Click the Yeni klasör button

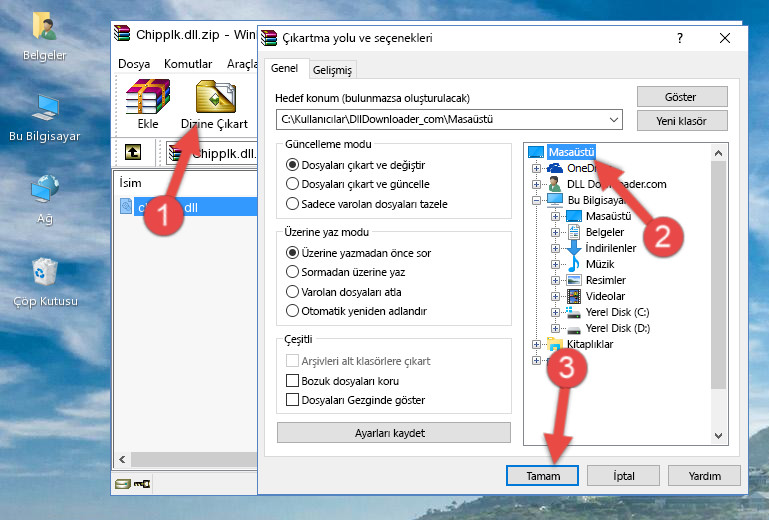point(682,121)
